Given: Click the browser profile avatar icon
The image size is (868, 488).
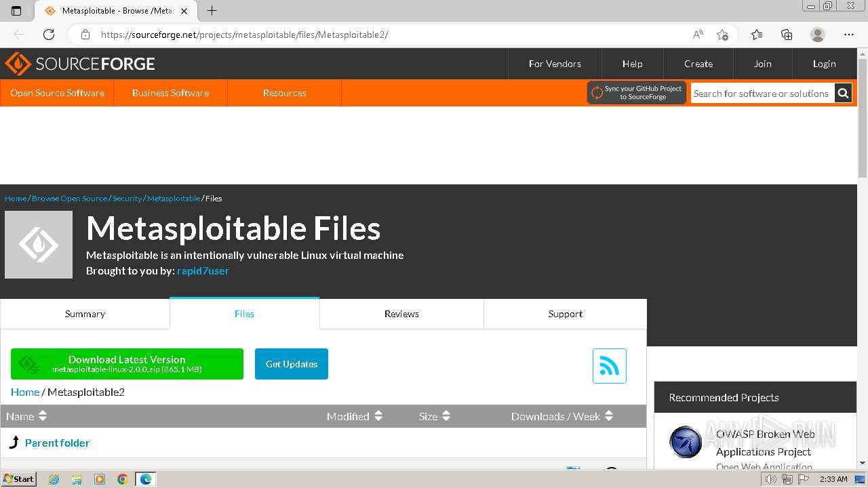Looking at the screenshot, I should click(818, 35).
